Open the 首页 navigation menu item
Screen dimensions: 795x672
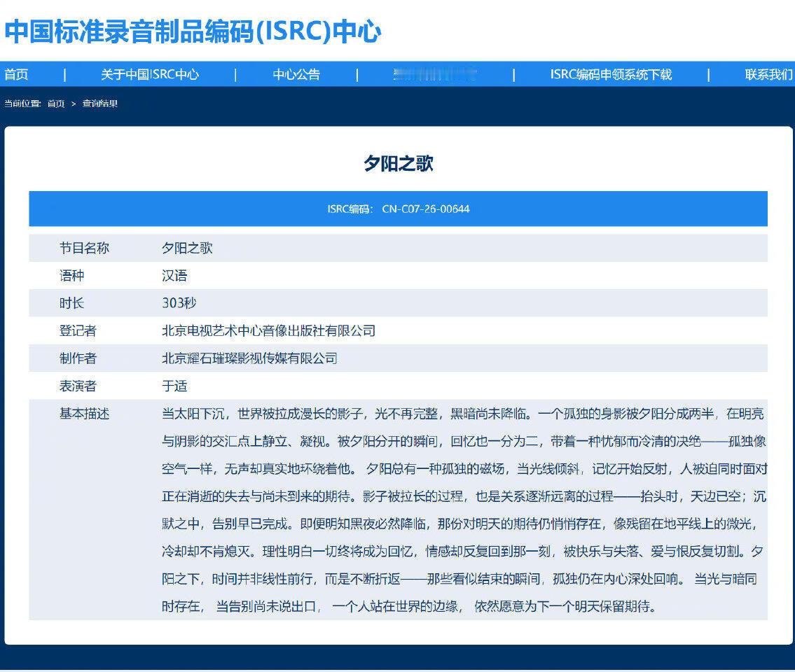point(16,74)
